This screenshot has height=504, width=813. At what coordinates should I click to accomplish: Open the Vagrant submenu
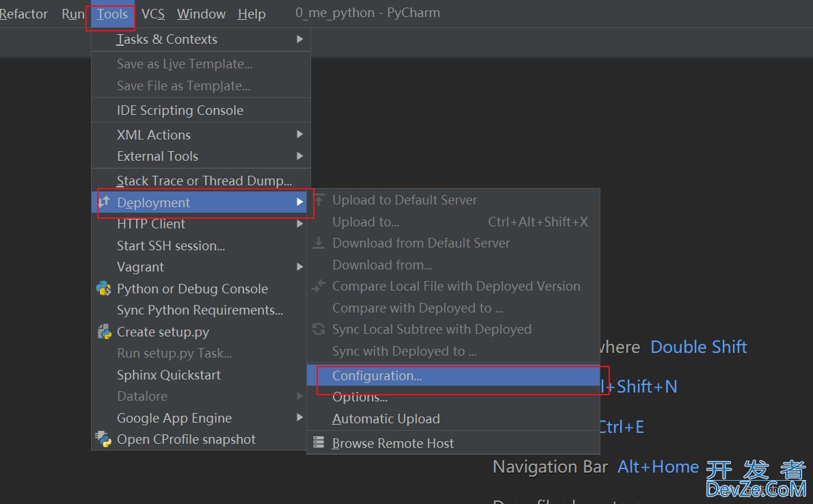[200, 267]
